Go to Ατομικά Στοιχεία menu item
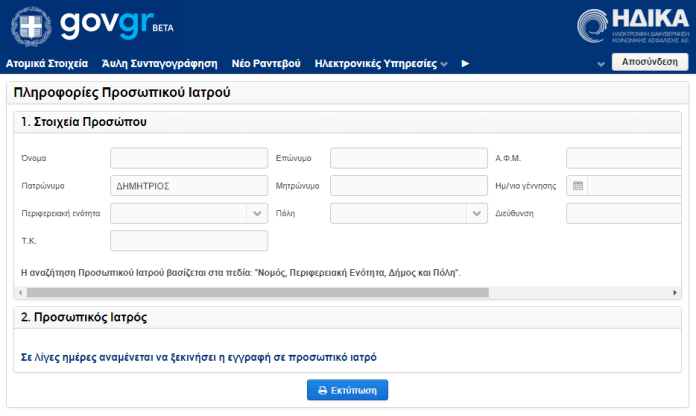This screenshot has height=416, width=696. 47,63
